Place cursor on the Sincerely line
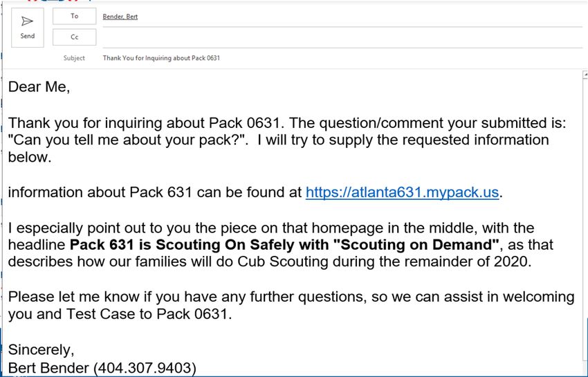588x377 pixels. pyautogui.click(x=42, y=349)
